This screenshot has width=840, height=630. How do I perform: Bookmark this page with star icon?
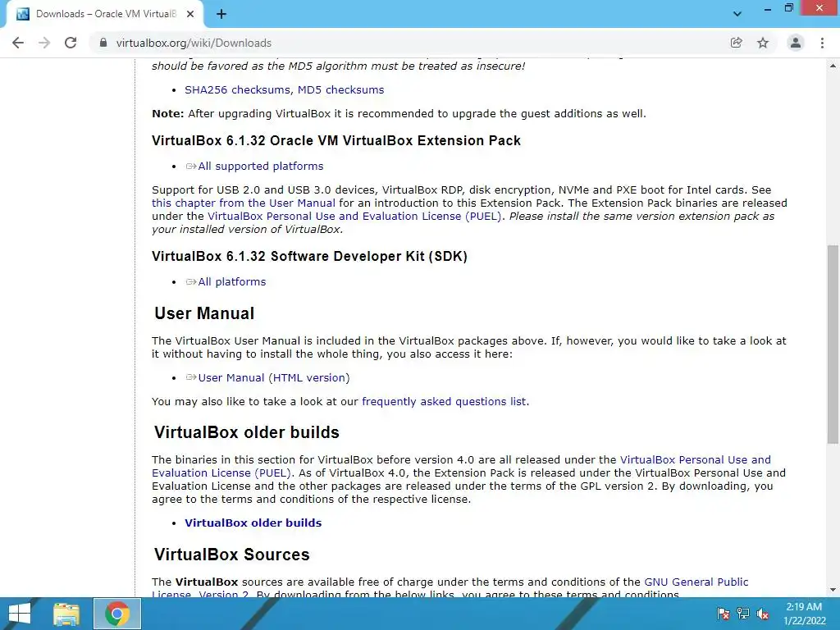pos(763,43)
